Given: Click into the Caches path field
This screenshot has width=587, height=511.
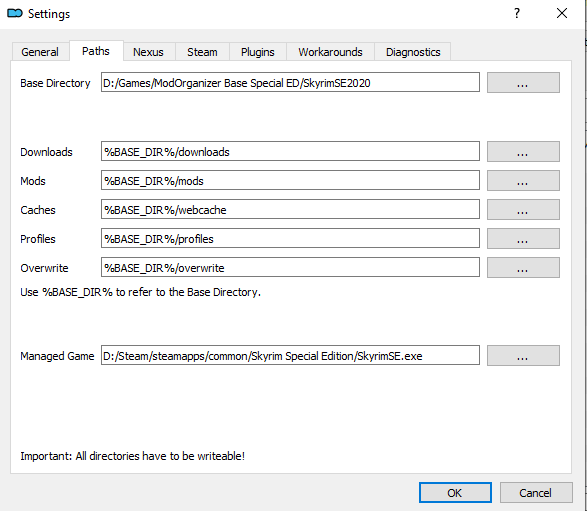Looking at the screenshot, I should click(290, 209).
